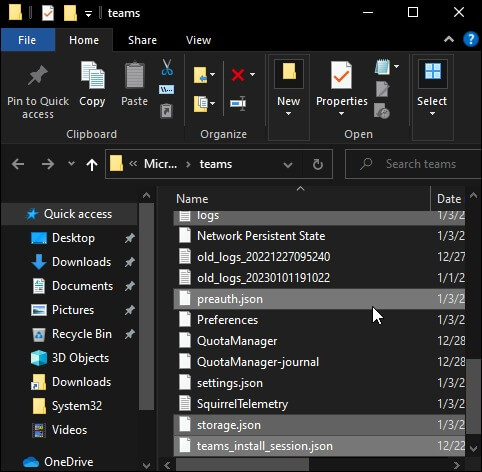Select teams_install_session.json file
This screenshot has width=482, height=472.
click(319, 446)
